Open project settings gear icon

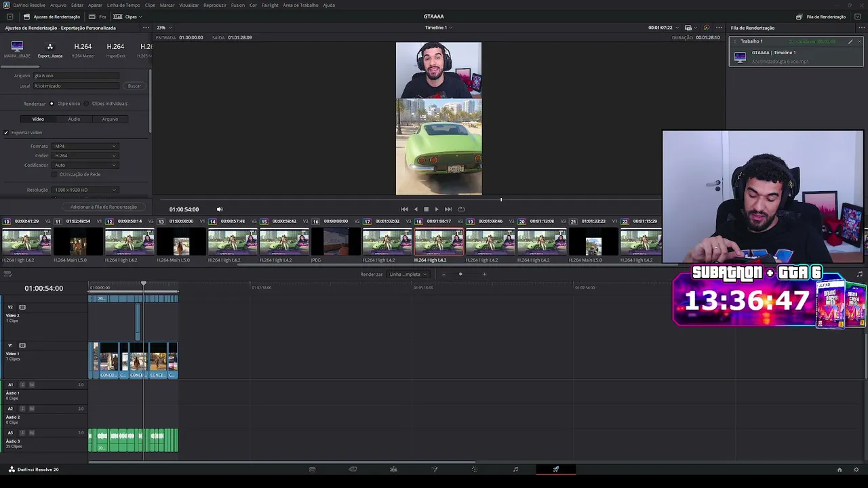(857, 469)
